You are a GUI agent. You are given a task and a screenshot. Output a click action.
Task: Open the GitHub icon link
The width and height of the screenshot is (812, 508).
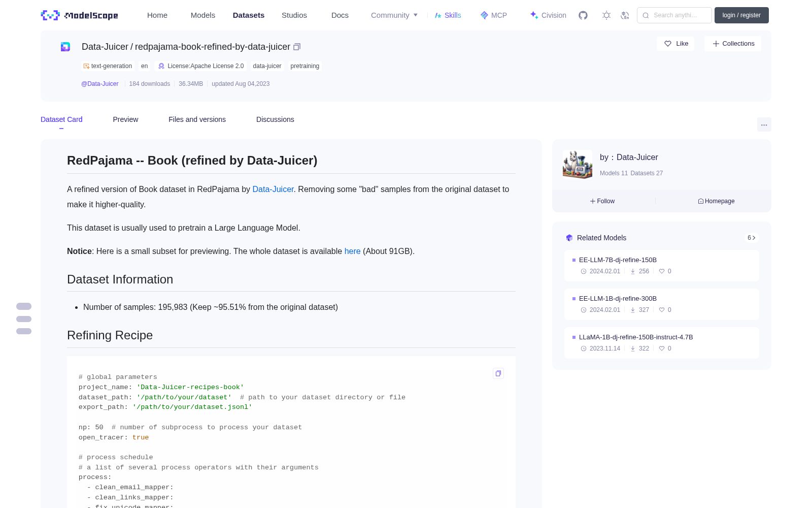[583, 15]
